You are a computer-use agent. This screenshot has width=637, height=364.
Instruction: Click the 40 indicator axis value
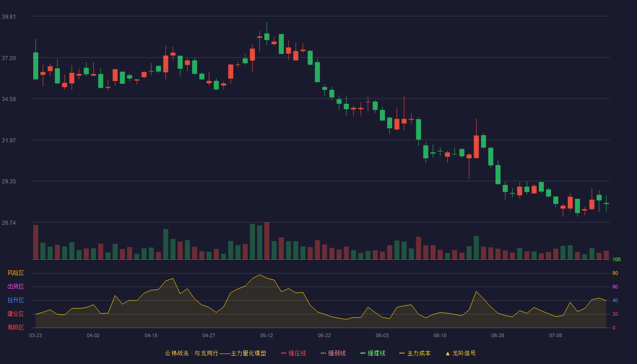pos(615,300)
